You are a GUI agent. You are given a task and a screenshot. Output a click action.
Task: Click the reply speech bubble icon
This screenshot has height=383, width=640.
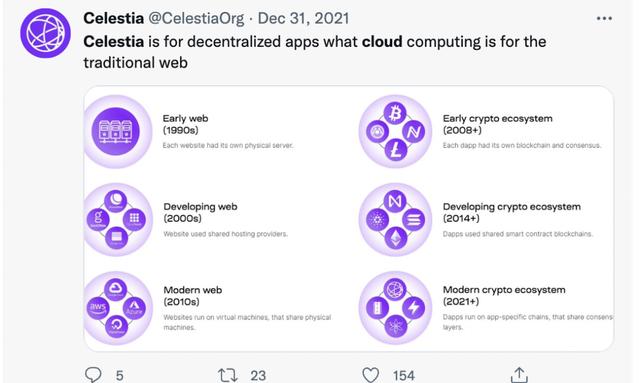coord(93,374)
